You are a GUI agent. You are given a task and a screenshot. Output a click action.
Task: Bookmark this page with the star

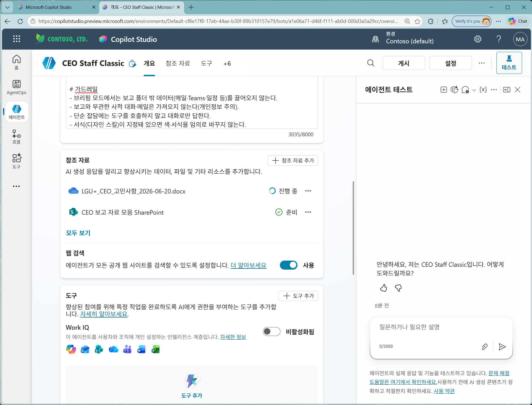pyautogui.click(x=417, y=21)
